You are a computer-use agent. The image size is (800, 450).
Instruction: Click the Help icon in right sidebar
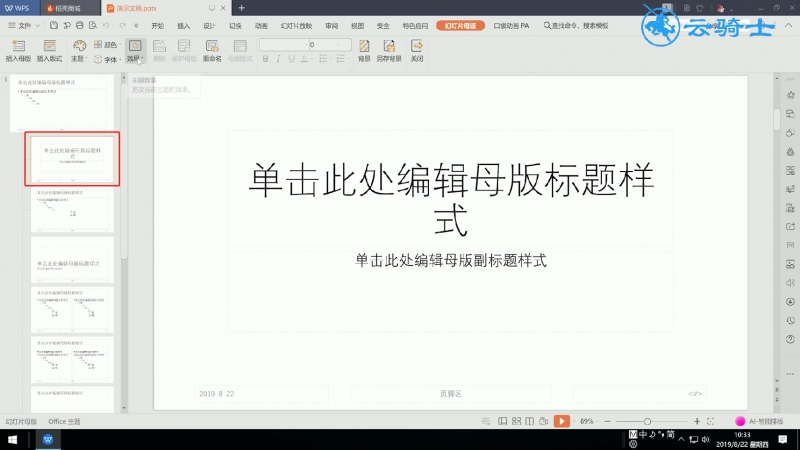[x=790, y=339]
